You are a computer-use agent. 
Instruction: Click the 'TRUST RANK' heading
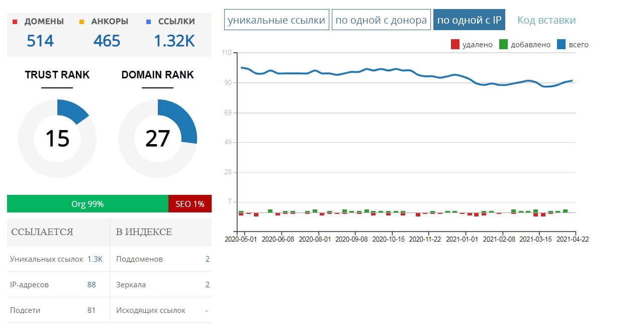tap(57, 75)
